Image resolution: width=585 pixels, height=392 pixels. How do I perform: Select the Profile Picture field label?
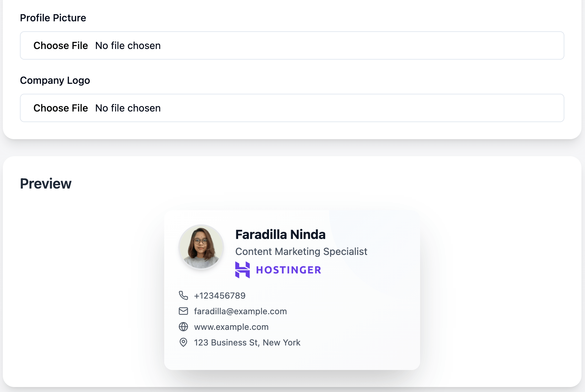click(53, 17)
